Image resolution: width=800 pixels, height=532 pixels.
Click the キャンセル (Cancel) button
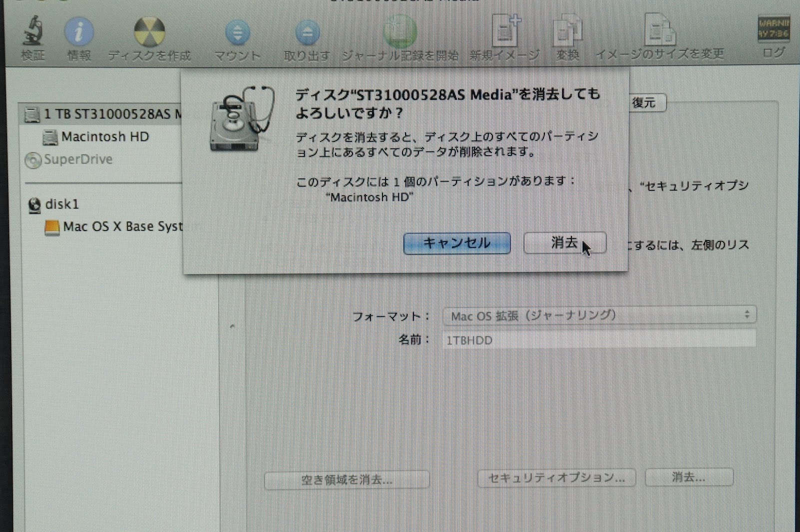[x=457, y=243]
